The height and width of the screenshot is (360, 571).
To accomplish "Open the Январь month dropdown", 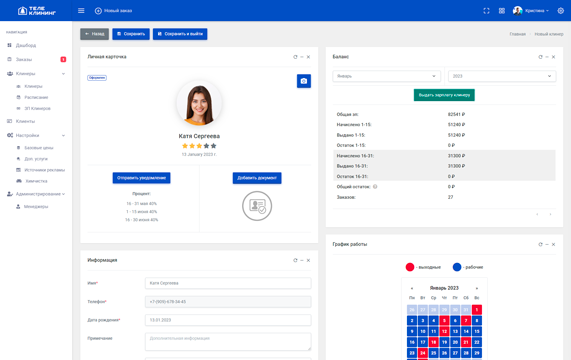I will coord(386,76).
